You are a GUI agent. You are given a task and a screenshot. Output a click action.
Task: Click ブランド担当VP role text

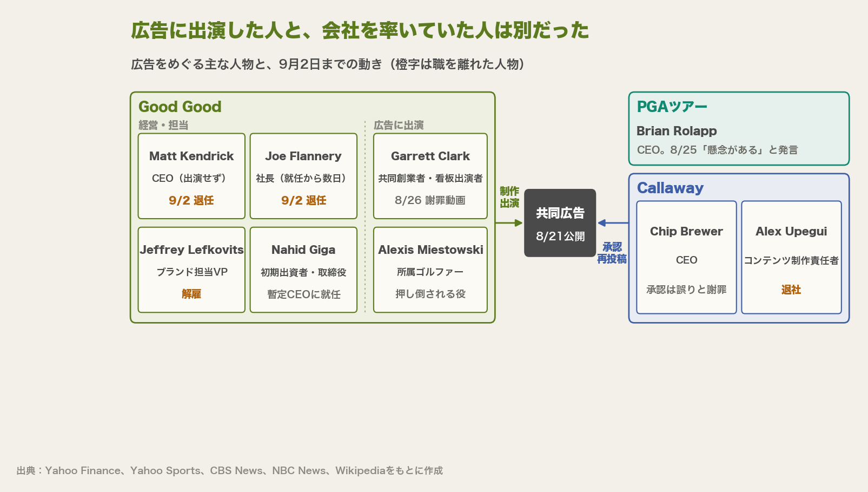coord(191,272)
